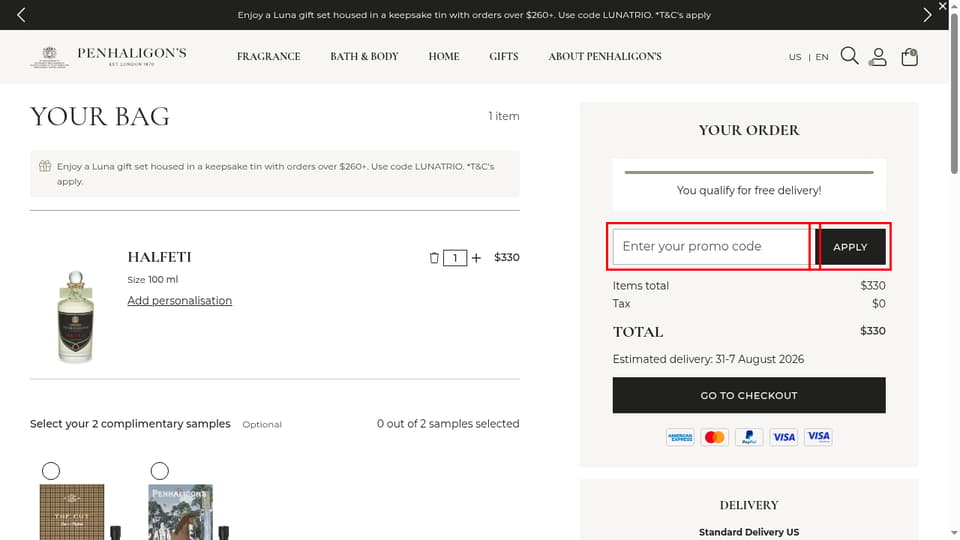Open the Penhaligon's logo homepage
Image resolution: width=960 pixels, height=540 pixels.
pyautogui.click(x=109, y=56)
